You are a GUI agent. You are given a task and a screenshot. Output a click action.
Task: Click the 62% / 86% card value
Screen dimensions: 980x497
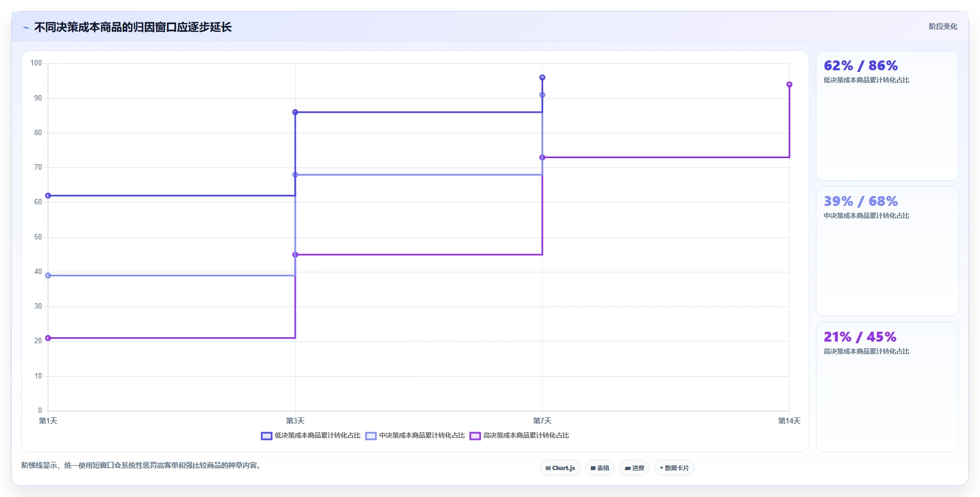click(x=860, y=66)
